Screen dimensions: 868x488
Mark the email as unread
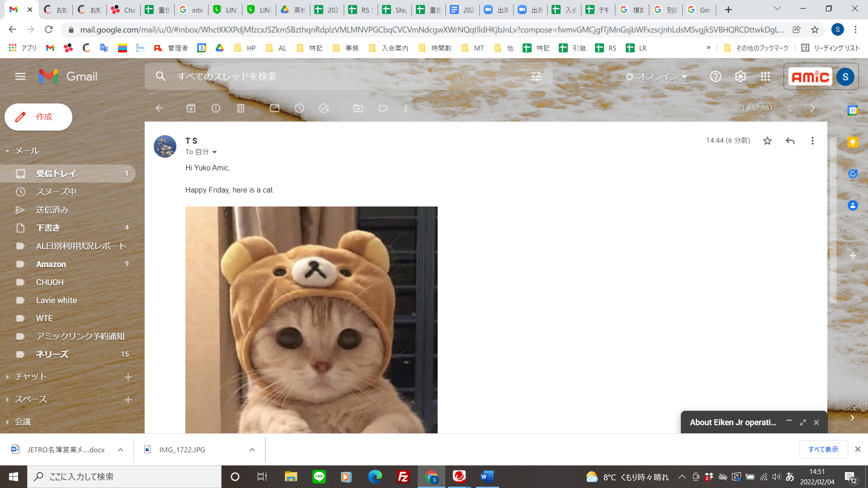click(274, 108)
